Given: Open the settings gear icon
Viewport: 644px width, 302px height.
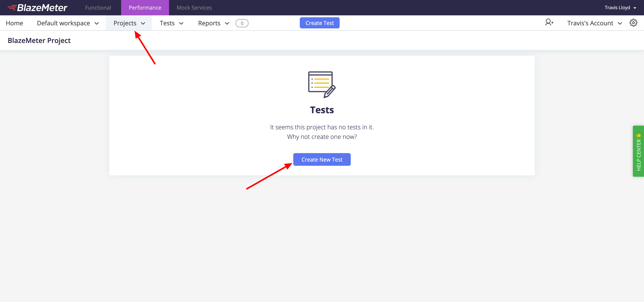Looking at the screenshot, I should pos(633,23).
